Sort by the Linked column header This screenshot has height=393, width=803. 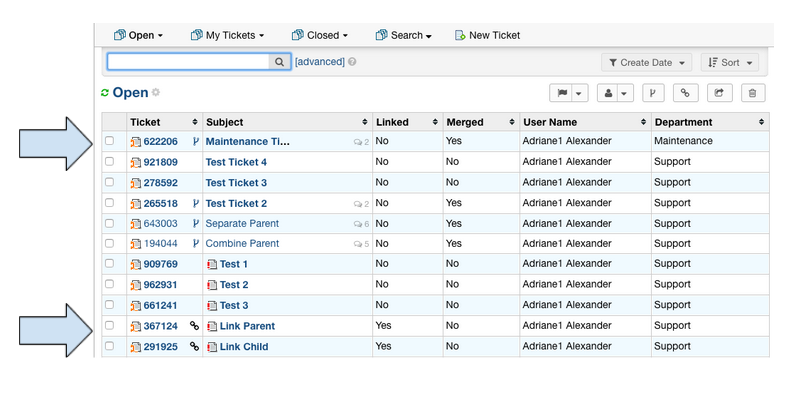click(x=408, y=122)
